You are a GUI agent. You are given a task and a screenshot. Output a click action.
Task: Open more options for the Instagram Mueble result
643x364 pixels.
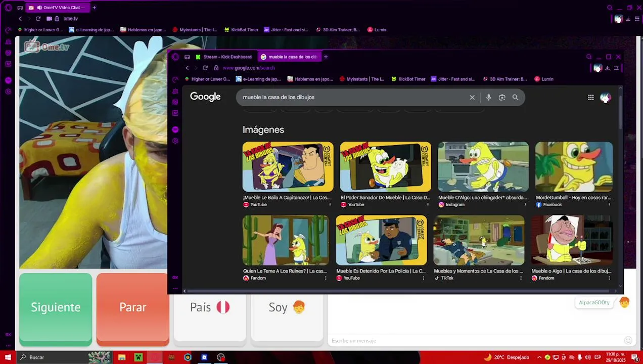coord(525,205)
